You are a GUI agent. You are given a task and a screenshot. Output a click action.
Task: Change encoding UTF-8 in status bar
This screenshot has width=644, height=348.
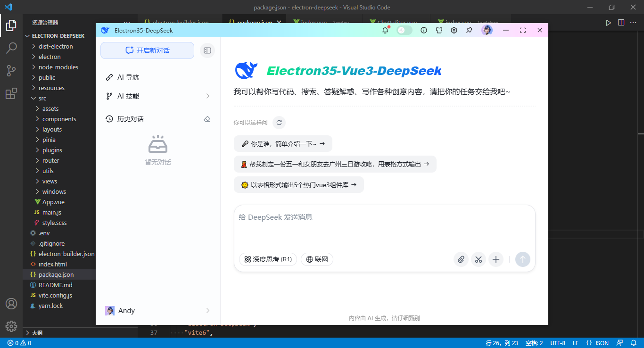pos(558,343)
